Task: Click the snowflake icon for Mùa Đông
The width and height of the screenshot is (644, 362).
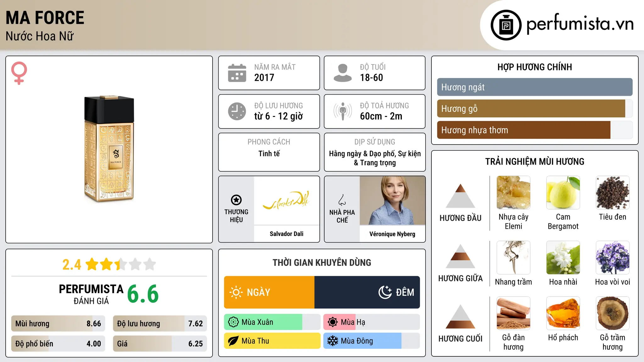Action: (332, 341)
